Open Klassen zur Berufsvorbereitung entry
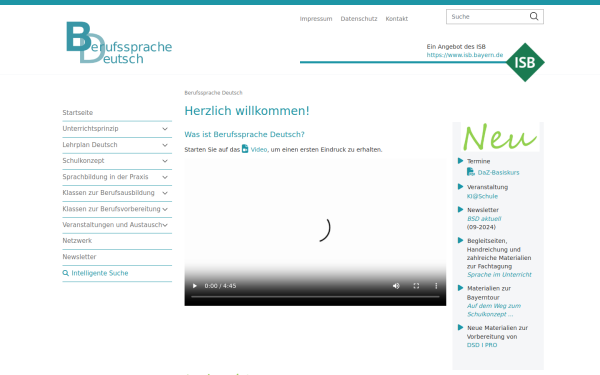This screenshot has width=600, height=375. 111,209
